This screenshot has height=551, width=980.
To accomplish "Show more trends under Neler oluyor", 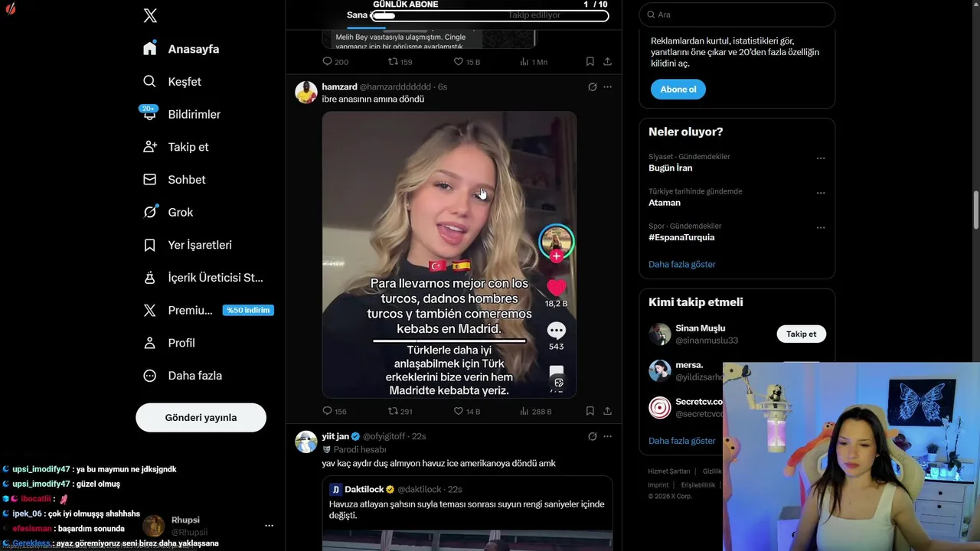I will point(682,264).
